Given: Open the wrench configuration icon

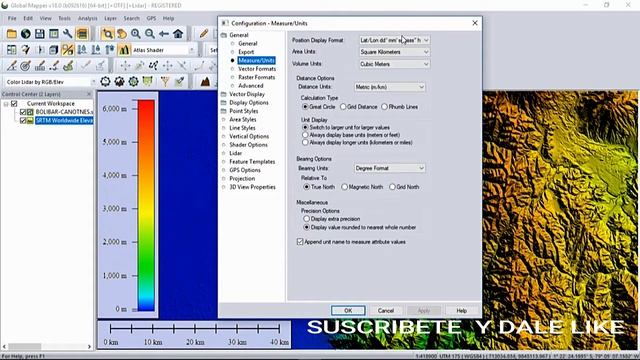Looking at the screenshot, I should (68, 34).
